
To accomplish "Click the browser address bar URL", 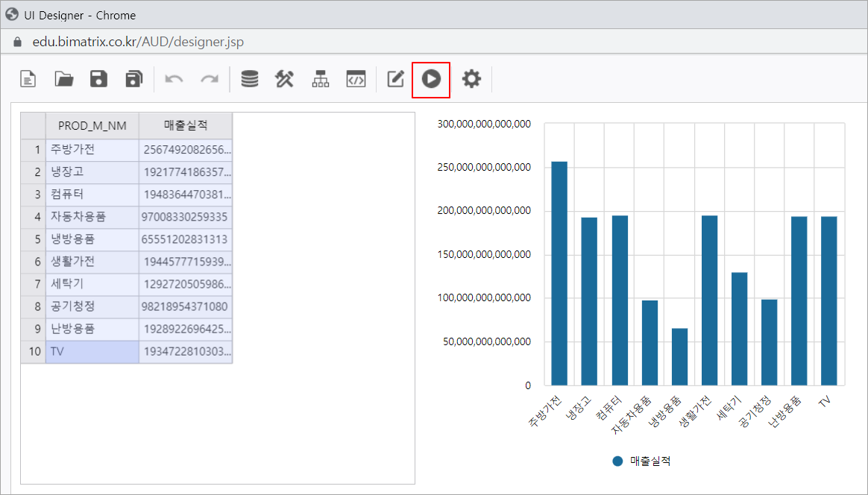I will (138, 42).
